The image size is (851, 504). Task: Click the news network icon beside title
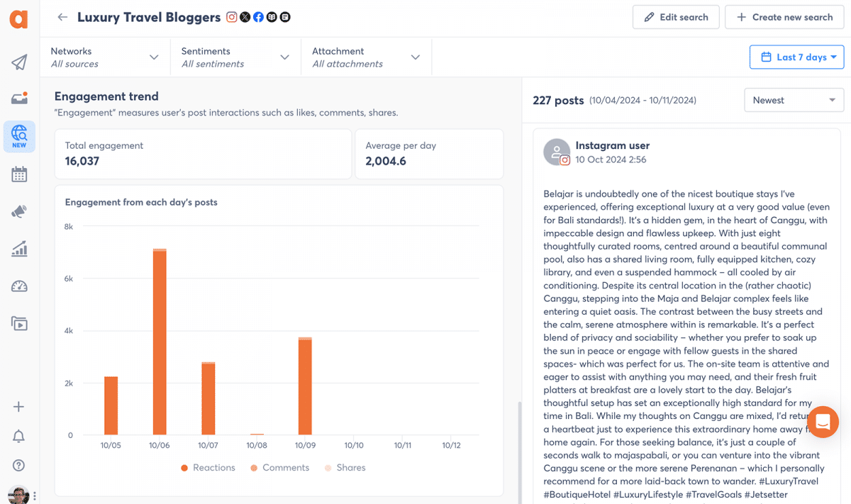(x=272, y=17)
